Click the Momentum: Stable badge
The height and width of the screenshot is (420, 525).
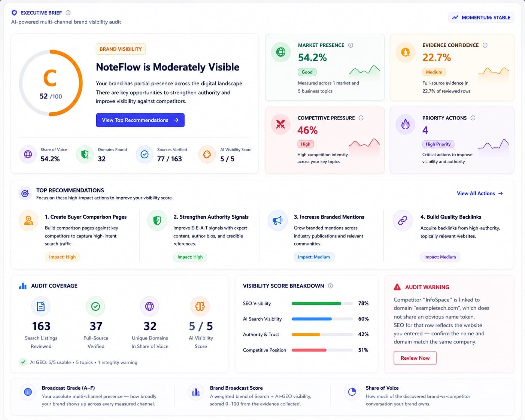pyautogui.click(x=481, y=18)
